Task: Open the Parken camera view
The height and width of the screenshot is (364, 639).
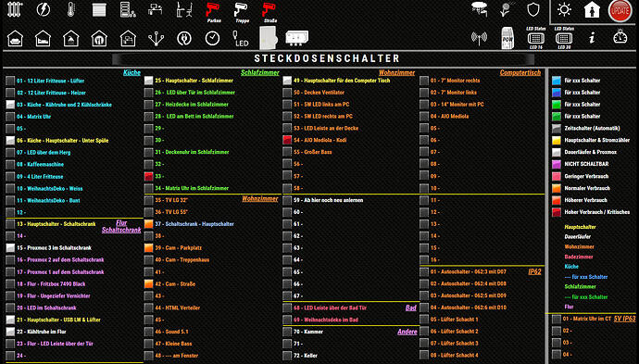Action: click(x=213, y=12)
